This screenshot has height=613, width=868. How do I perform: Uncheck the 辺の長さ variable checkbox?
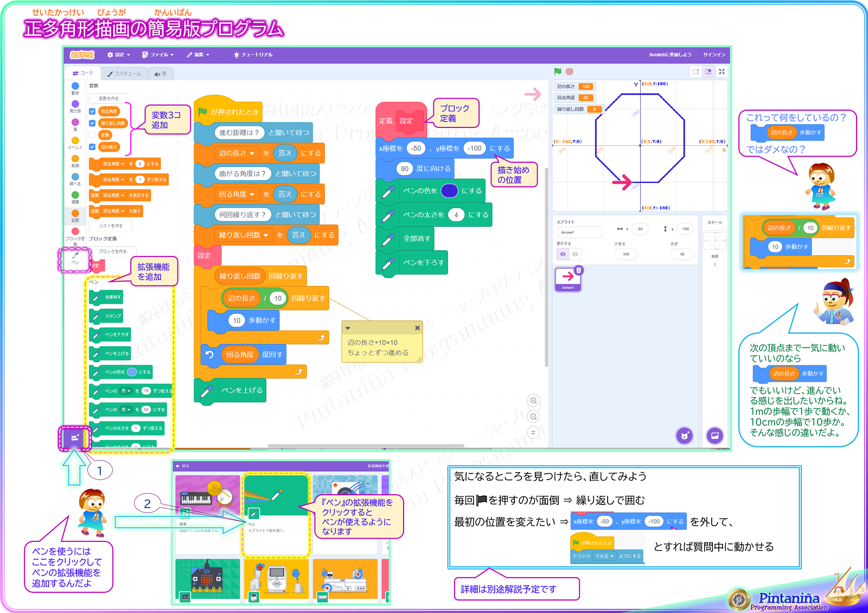[x=92, y=147]
